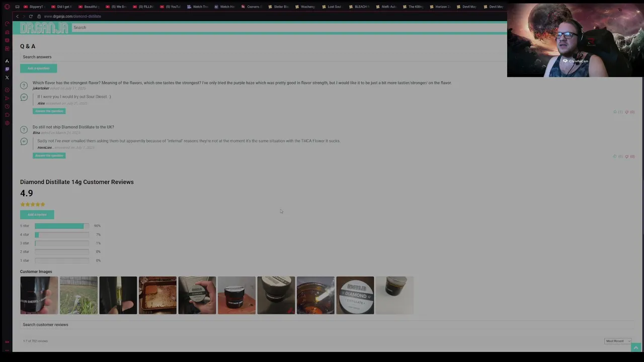Switch to the "Slippery" YouTube tab
The image size is (644, 362).
pos(34,7)
